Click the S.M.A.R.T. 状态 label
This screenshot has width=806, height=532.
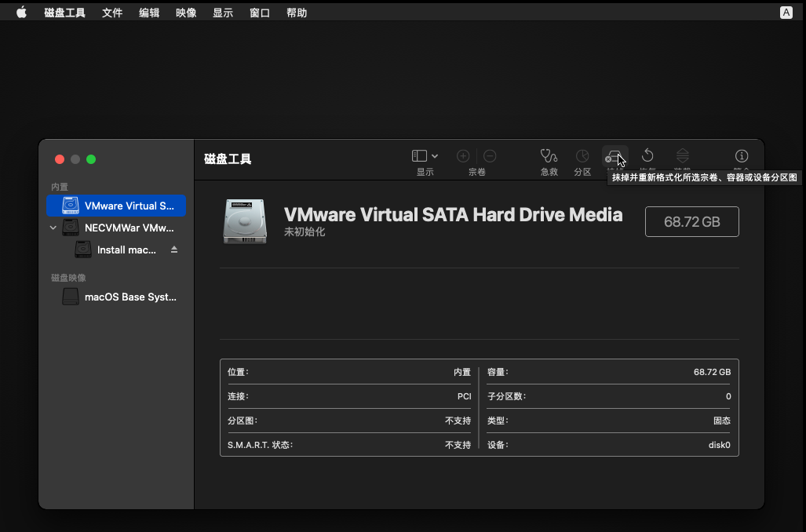[260, 445]
